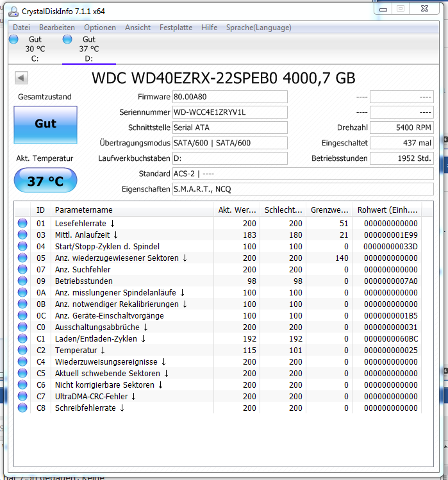This screenshot has width=448, height=480.
Task: Click the Schnittstelle field Serial ATA
Action: pyautogui.click(x=230, y=128)
